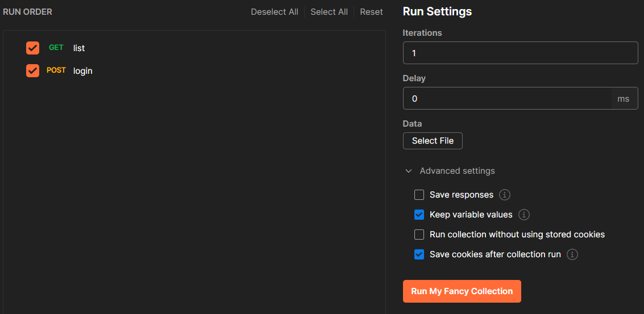Click the Advanced settings label

click(x=457, y=171)
